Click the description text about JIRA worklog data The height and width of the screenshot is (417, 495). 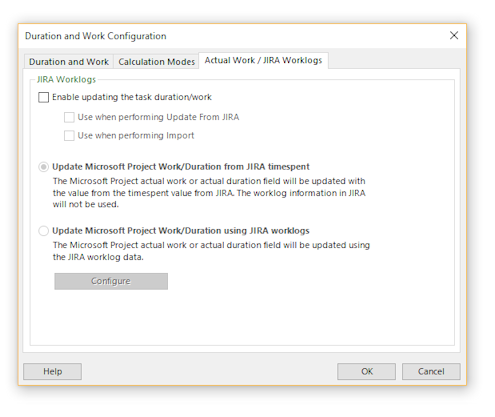211,251
